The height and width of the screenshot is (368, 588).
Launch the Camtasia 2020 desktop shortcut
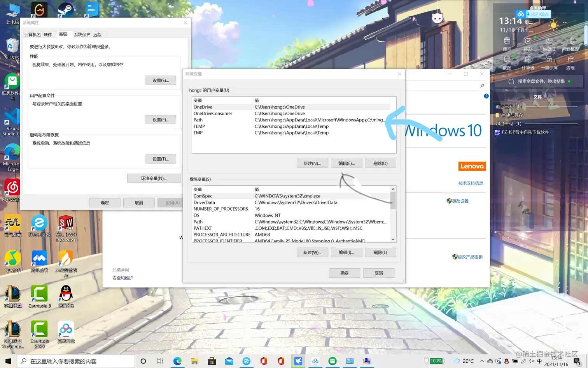coord(39,335)
